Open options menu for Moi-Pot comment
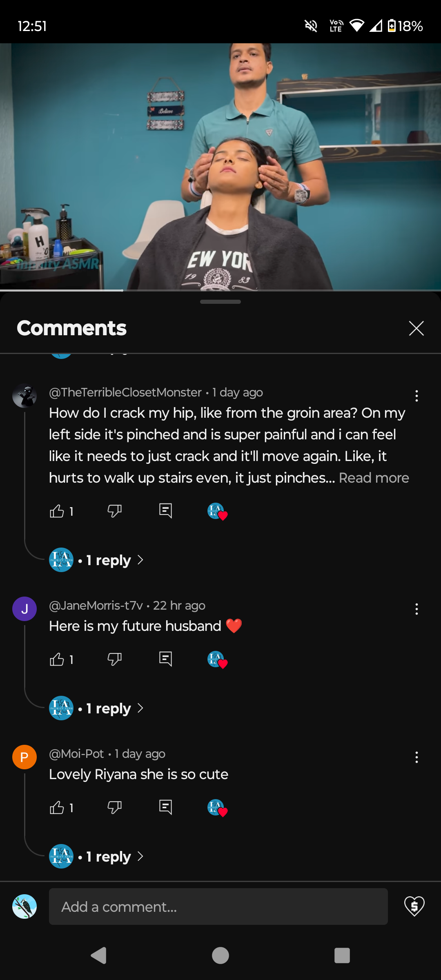Viewport: 441px width, 980px height. point(416,757)
